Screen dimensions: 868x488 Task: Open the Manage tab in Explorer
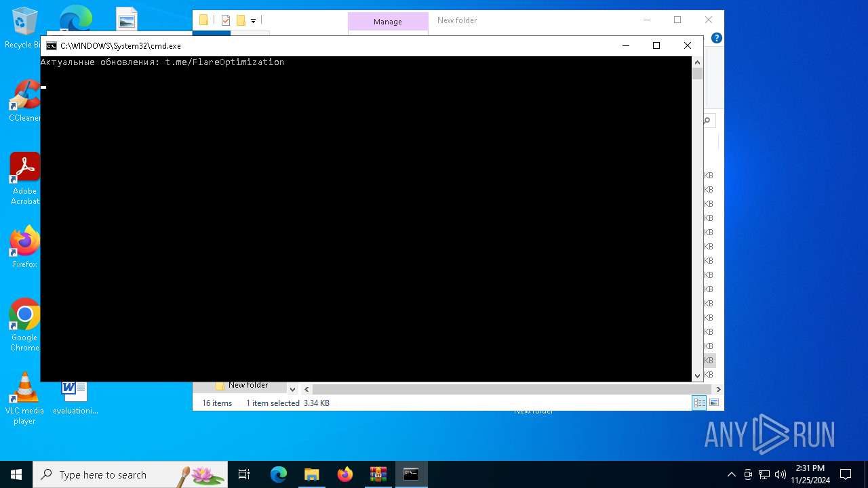388,22
